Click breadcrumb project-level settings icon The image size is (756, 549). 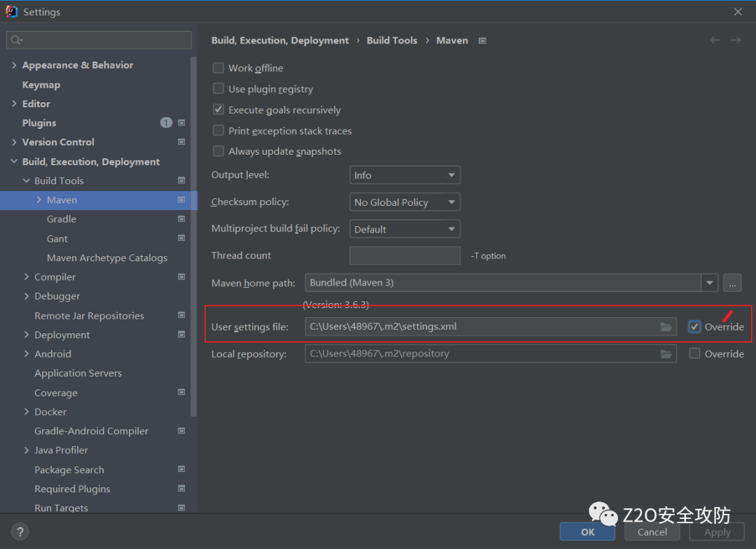click(x=482, y=41)
